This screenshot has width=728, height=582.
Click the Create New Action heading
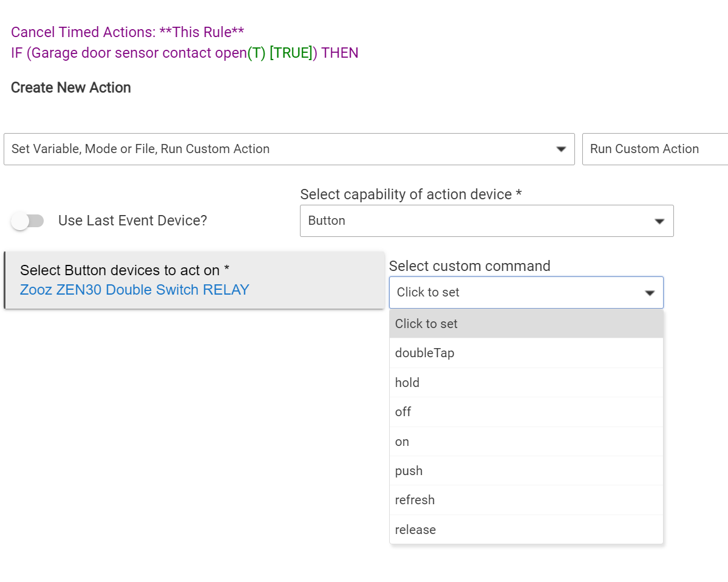coord(70,87)
